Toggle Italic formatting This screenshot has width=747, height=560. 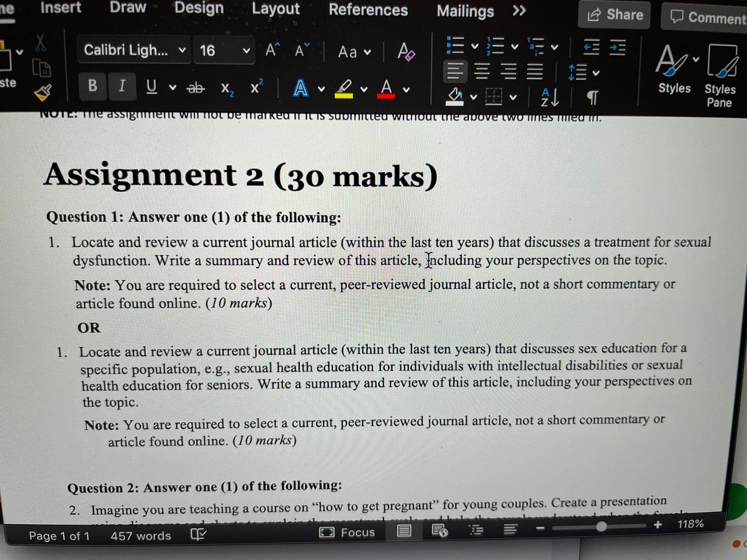(122, 86)
